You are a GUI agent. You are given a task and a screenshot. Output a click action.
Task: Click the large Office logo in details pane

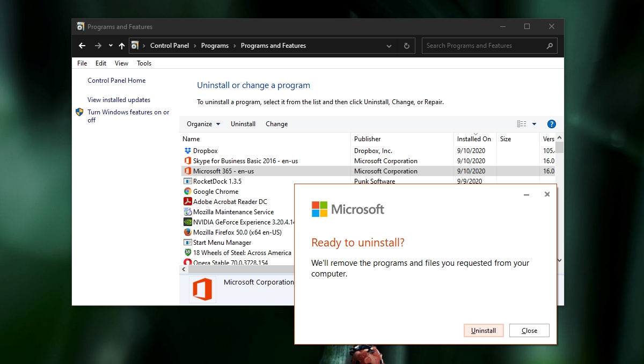tap(202, 289)
